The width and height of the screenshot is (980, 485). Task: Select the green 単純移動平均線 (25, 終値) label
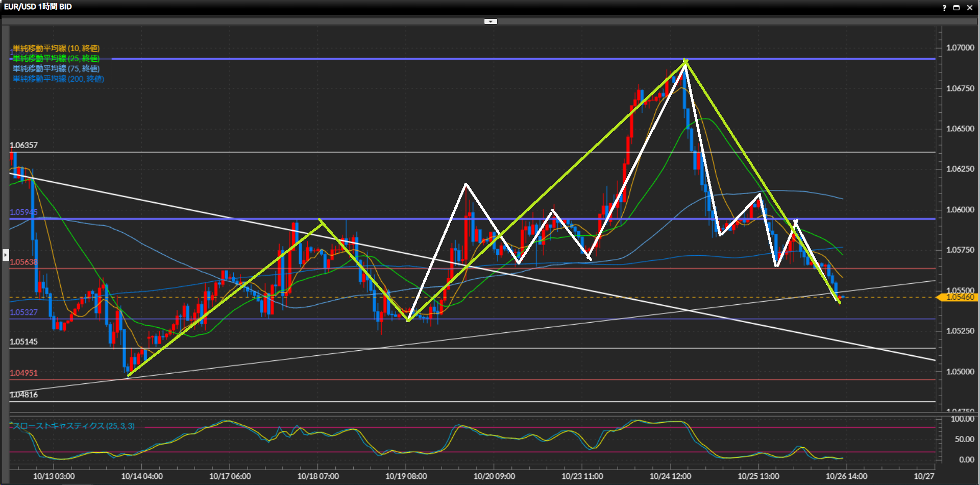(x=56, y=59)
